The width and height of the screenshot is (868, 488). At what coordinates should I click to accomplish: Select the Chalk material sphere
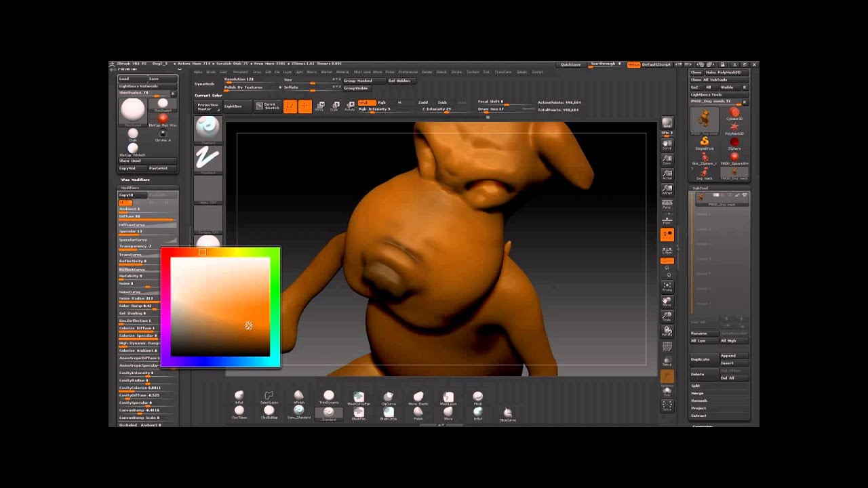tap(133, 134)
